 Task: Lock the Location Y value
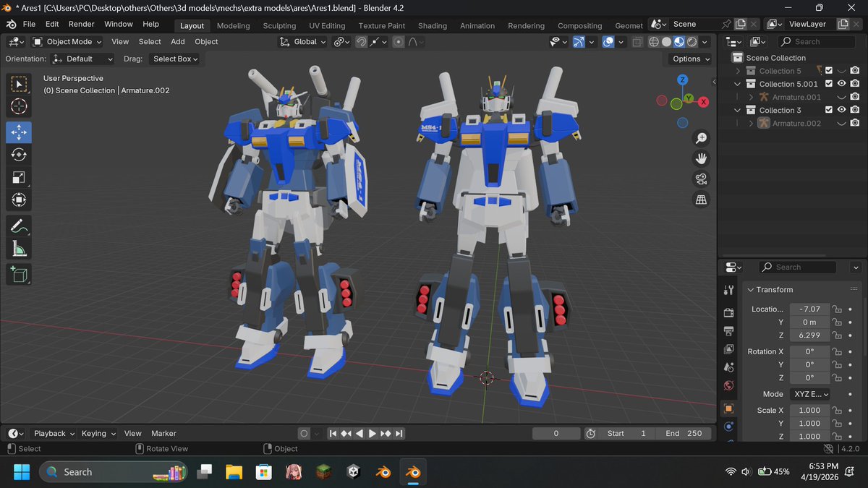click(837, 322)
